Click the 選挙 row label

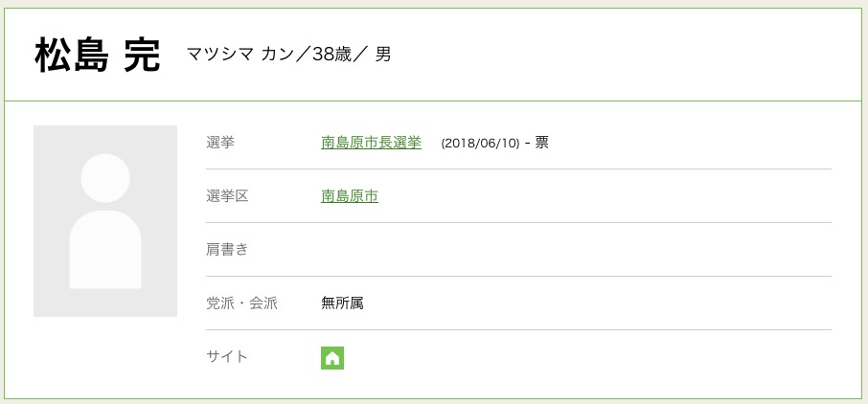(220, 143)
